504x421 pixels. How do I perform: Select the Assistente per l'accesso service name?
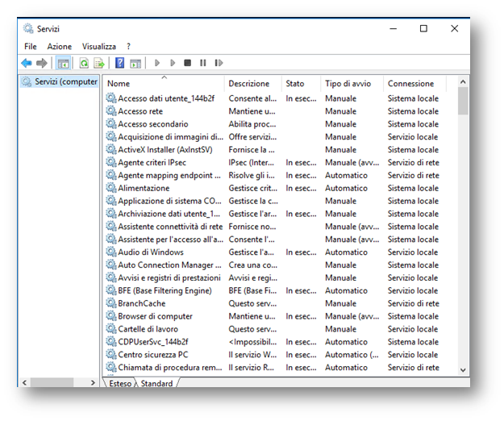pyautogui.click(x=170, y=240)
